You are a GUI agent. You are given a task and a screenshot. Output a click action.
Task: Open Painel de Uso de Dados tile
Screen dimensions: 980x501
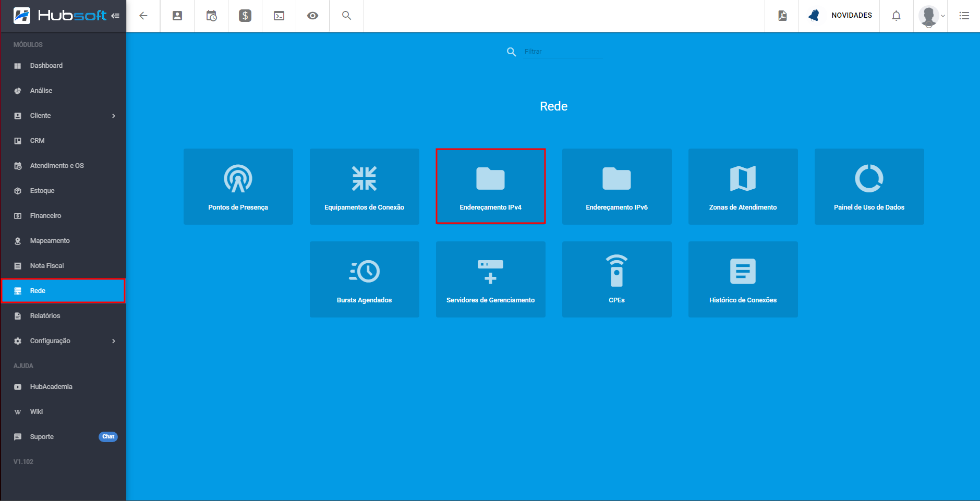869,187
